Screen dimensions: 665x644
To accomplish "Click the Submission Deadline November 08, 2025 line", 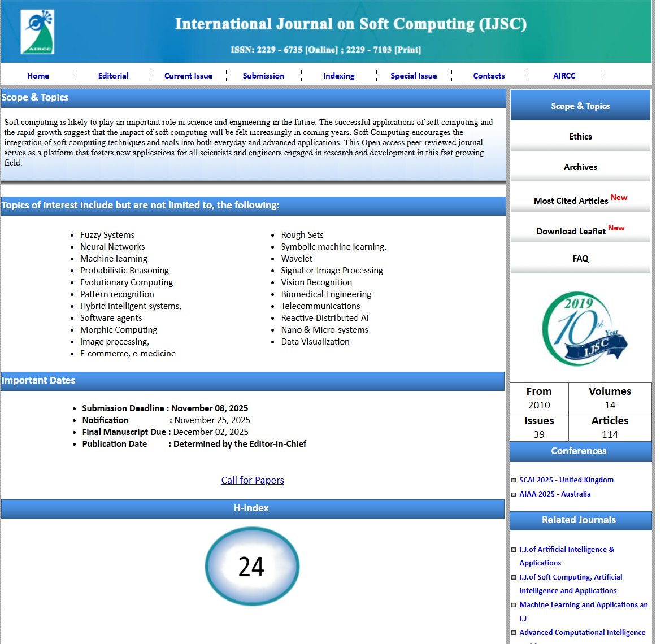I will coord(165,408).
